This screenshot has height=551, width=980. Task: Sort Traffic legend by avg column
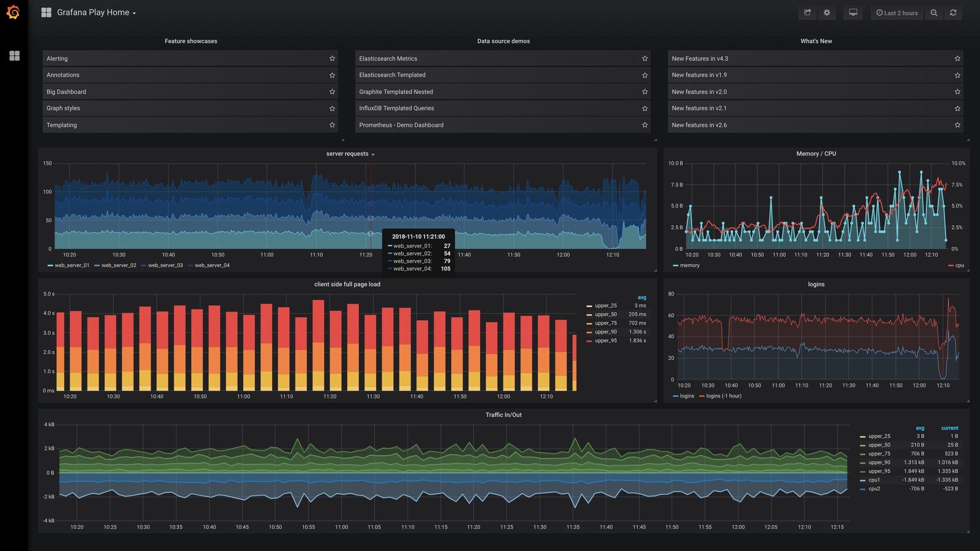[920, 428]
